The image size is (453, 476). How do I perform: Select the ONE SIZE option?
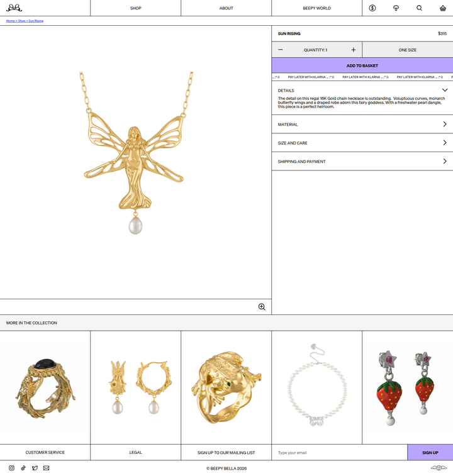(x=408, y=50)
